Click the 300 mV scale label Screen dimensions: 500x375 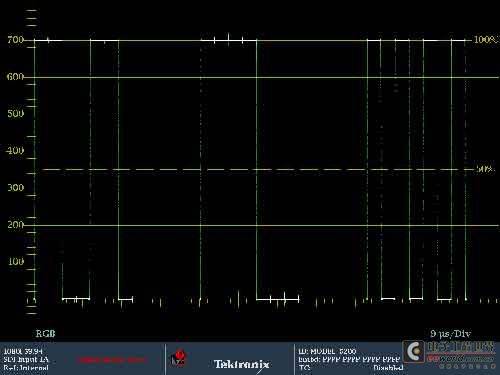click(15, 188)
